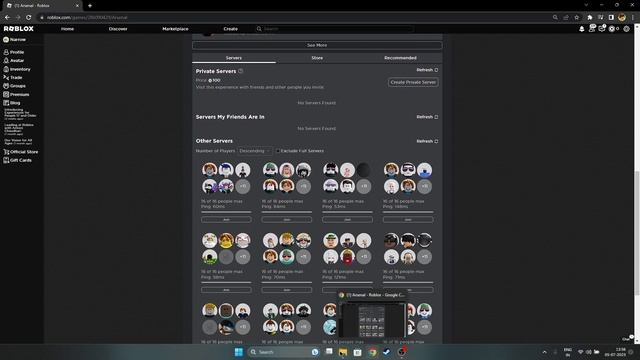Open Chrome side panel icon
Viewport: 640px width, 360px height.
point(611,18)
